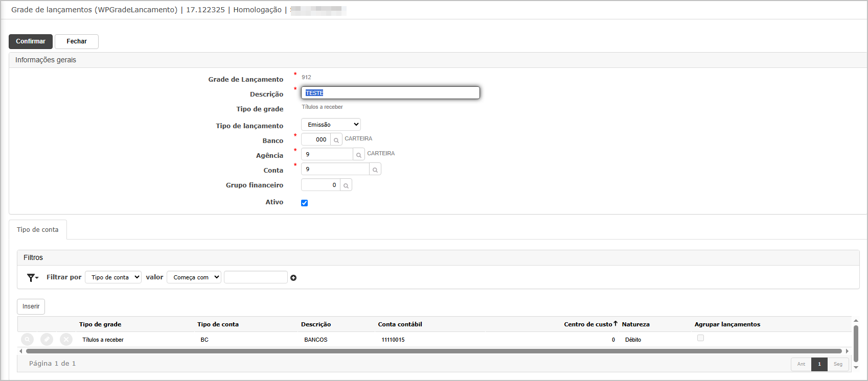
Task: Click the Fechar button
Action: [77, 41]
